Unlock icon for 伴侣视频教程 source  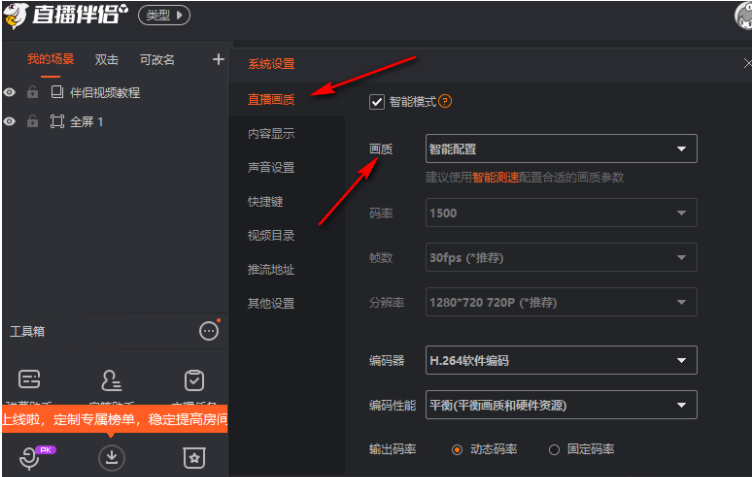point(32,92)
